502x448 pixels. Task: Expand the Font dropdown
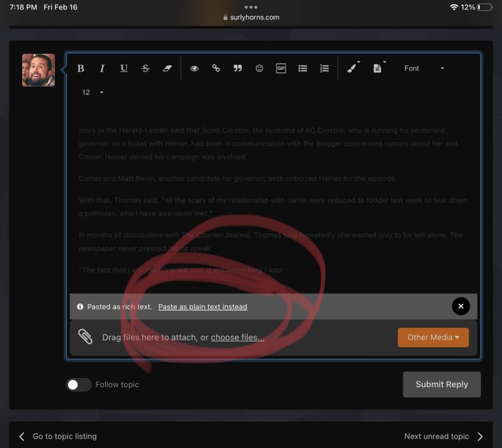pyautogui.click(x=424, y=69)
